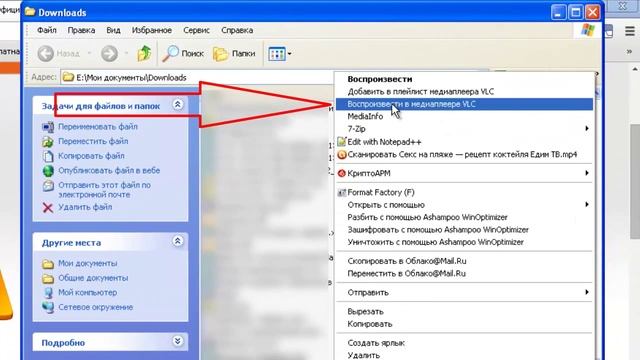
Task: Click Переместить файл task link
Action: point(93,141)
